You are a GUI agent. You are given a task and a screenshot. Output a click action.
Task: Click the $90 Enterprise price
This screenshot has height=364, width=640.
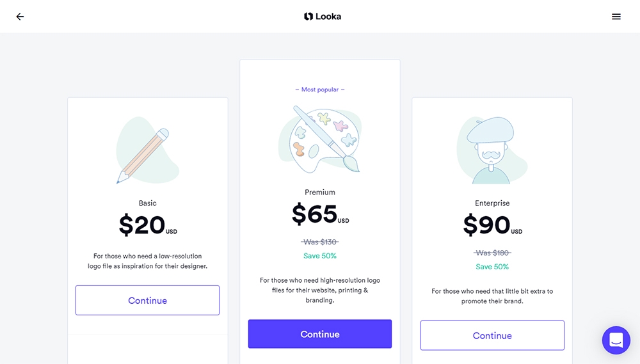488,225
